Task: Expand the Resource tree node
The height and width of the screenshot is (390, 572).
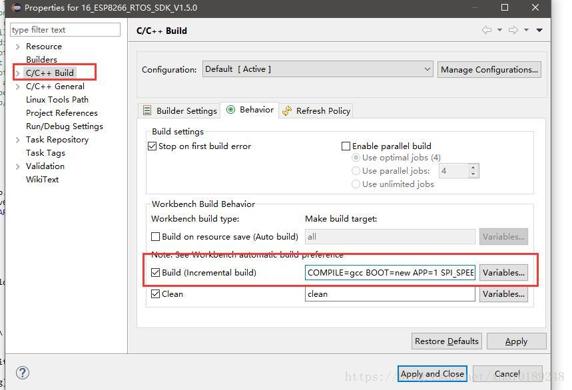Action: coord(18,47)
